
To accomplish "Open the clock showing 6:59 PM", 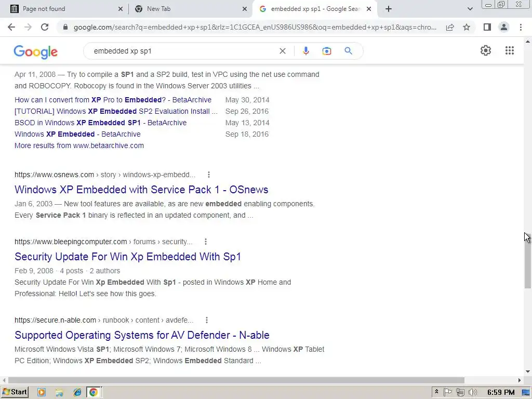I will (501, 392).
